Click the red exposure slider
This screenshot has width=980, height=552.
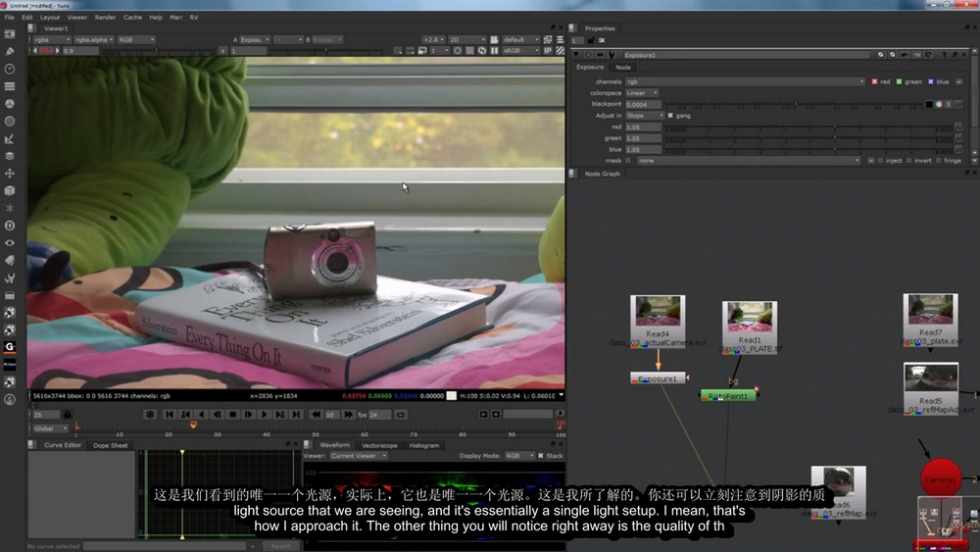(808, 126)
